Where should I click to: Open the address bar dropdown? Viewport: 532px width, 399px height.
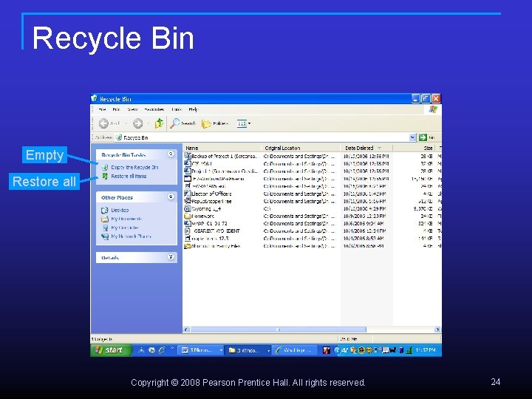coord(412,137)
